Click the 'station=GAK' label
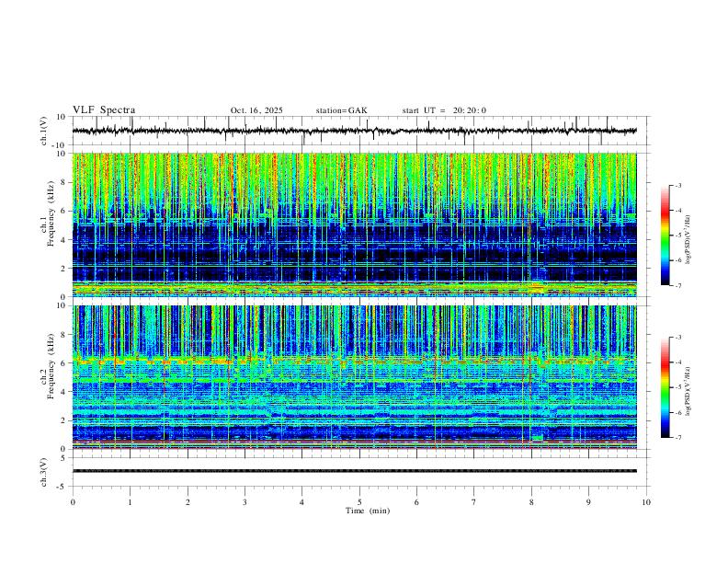The width and height of the screenshot is (728, 563). point(341,110)
